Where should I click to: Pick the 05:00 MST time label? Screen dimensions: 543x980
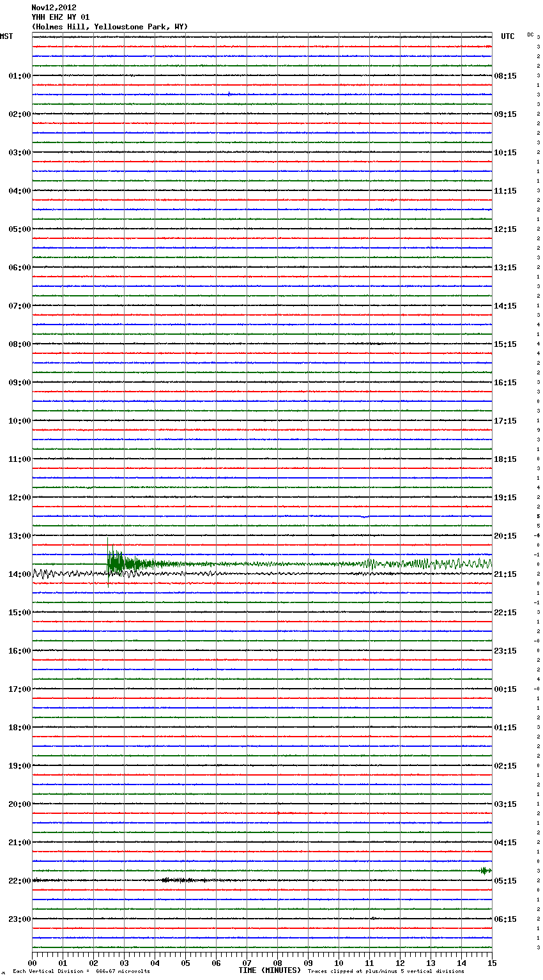20,229
